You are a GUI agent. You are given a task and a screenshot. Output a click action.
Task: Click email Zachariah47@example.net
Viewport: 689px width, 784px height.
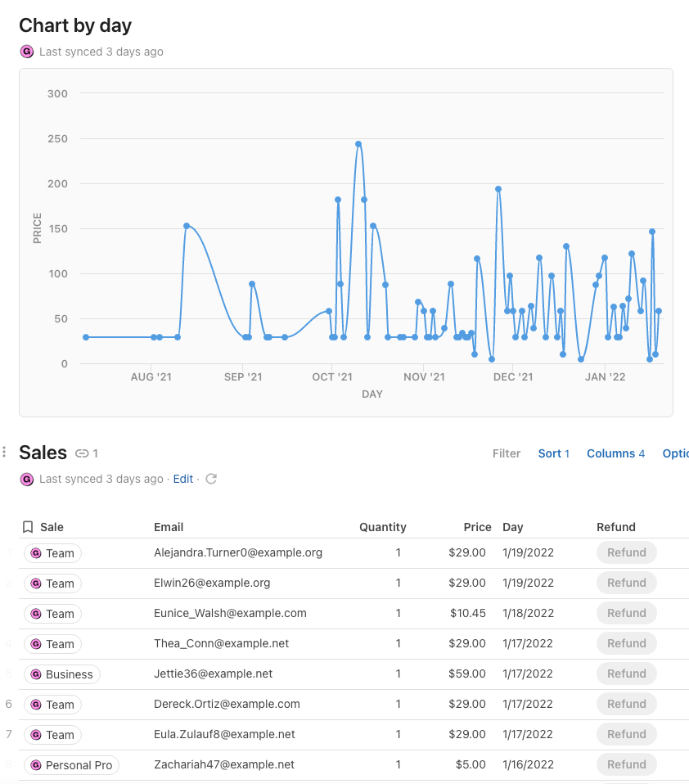click(x=224, y=764)
